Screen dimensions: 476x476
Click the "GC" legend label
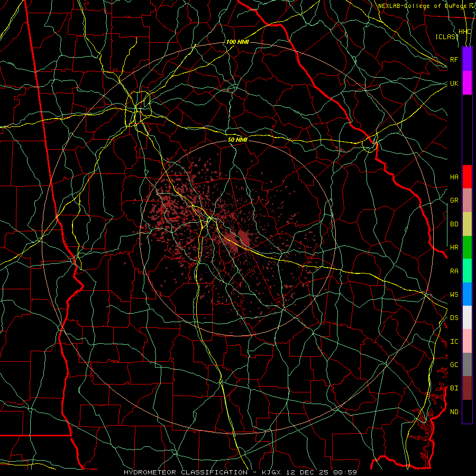(454, 365)
